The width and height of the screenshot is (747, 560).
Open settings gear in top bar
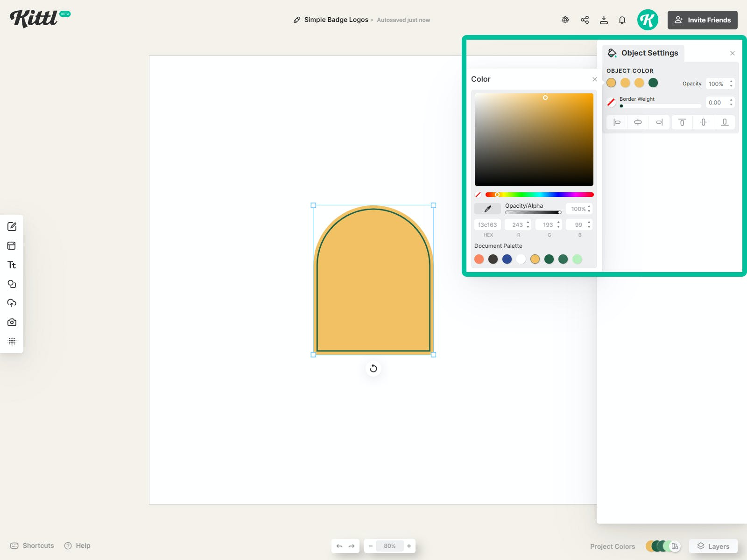(x=565, y=20)
